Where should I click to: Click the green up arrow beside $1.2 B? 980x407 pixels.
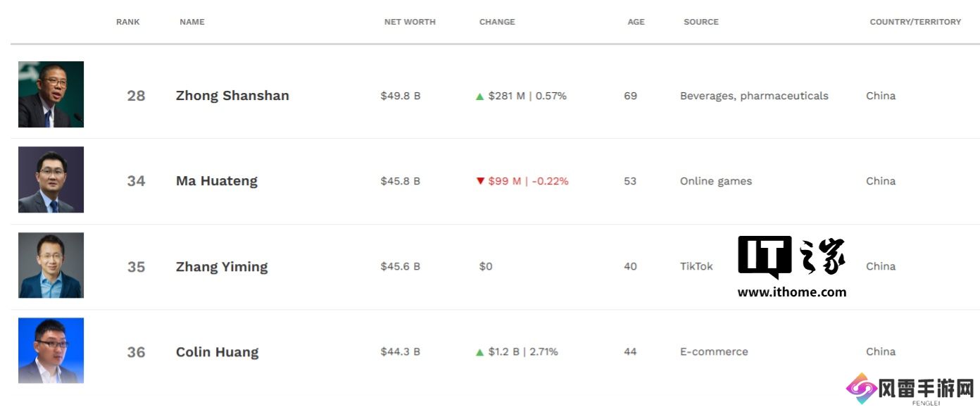[x=480, y=352]
